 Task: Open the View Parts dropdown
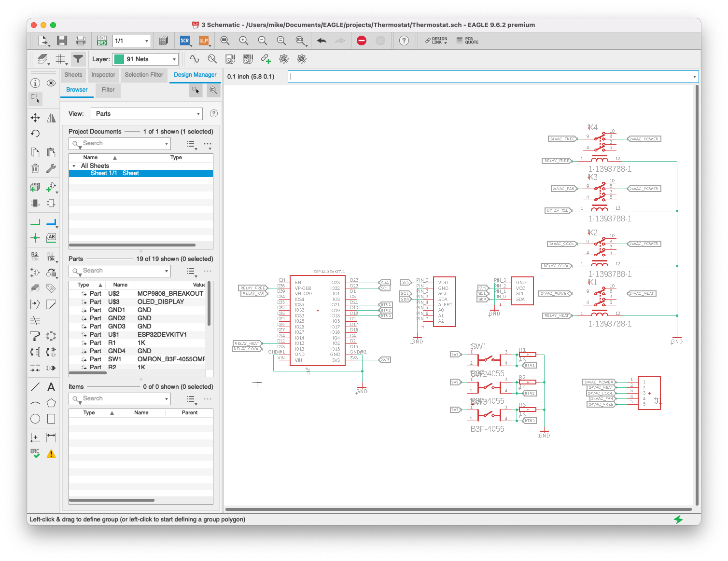click(x=147, y=114)
